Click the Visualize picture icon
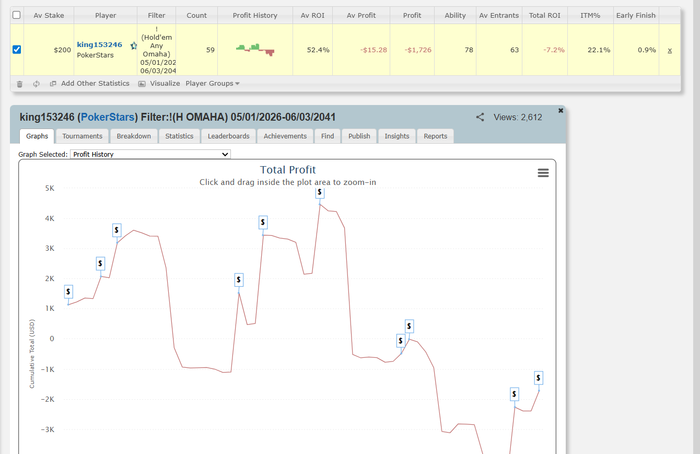Viewport: 700px width, 454px height. (142, 83)
